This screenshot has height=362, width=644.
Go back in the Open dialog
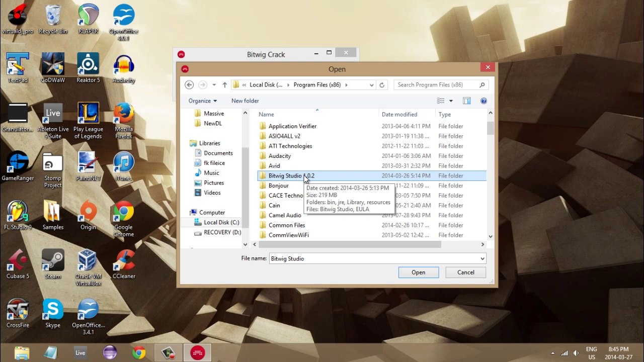pyautogui.click(x=189, y=85)
